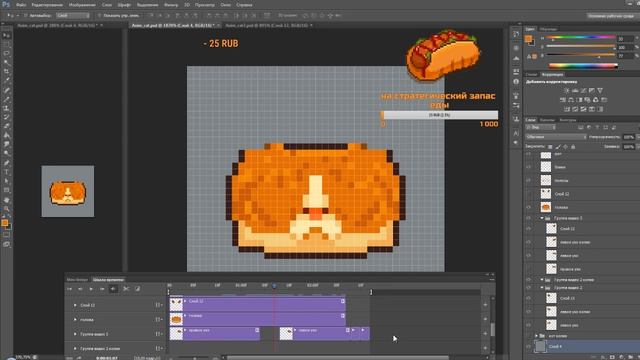Select the Move tool
The height and width of the screenshot is (360, 640).
pos(7,36)
